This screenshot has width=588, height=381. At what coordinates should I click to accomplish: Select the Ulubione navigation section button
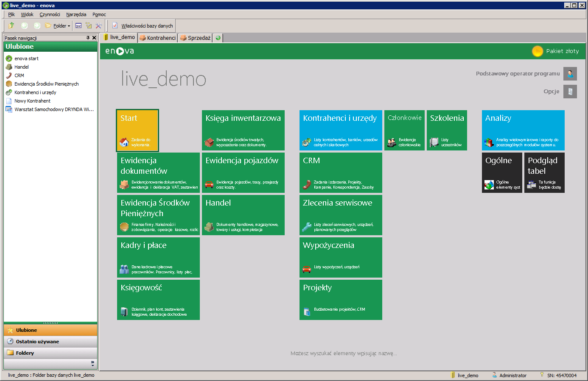pos(50,330)
